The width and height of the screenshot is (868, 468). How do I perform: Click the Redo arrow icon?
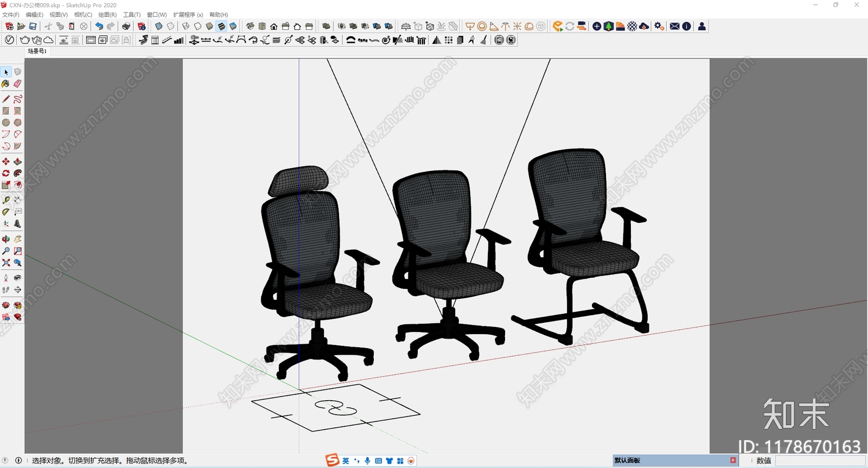(111, 26)
